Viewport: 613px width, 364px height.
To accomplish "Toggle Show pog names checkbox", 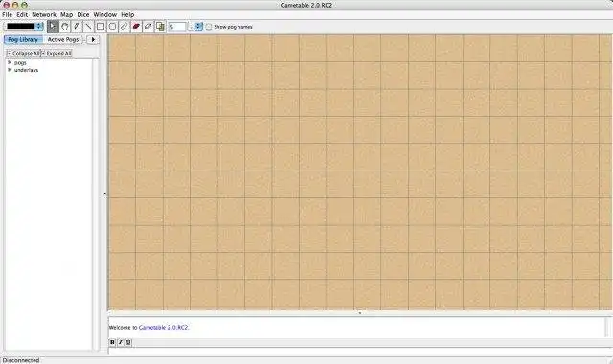I will point(209,27).
